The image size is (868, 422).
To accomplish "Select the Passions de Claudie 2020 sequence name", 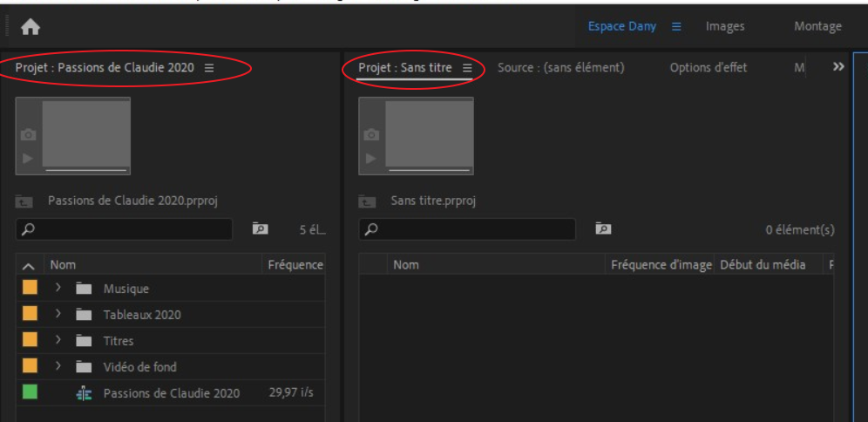I will pyautogui.click(x=172, y=393).
